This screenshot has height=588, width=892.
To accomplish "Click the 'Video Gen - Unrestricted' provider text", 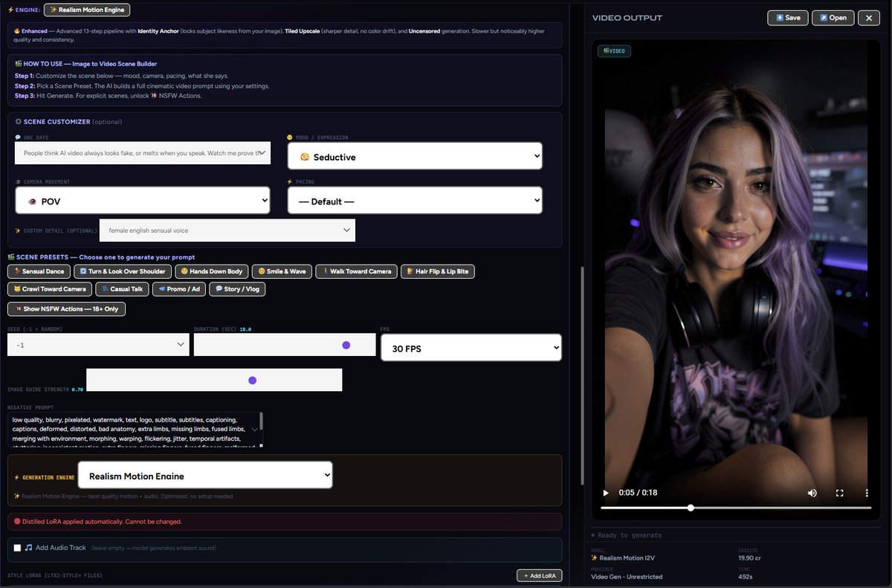I will pos(627,576).
